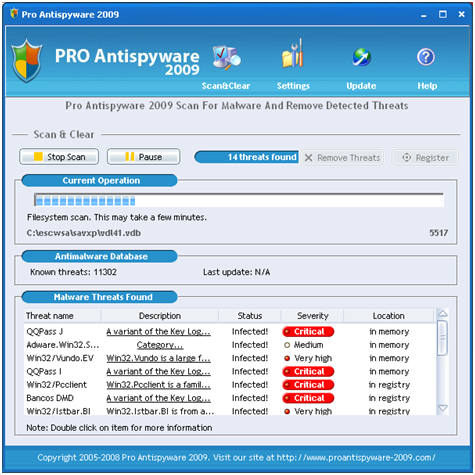Click the Critical badge for QQPass J
Viewport: 475px width, 475px height.
[x=308, y=332]
